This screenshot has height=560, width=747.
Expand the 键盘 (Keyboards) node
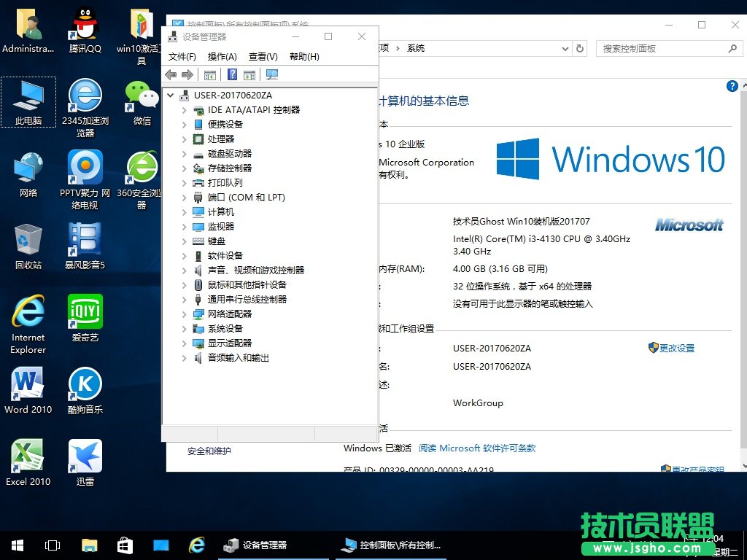point(185,241)
